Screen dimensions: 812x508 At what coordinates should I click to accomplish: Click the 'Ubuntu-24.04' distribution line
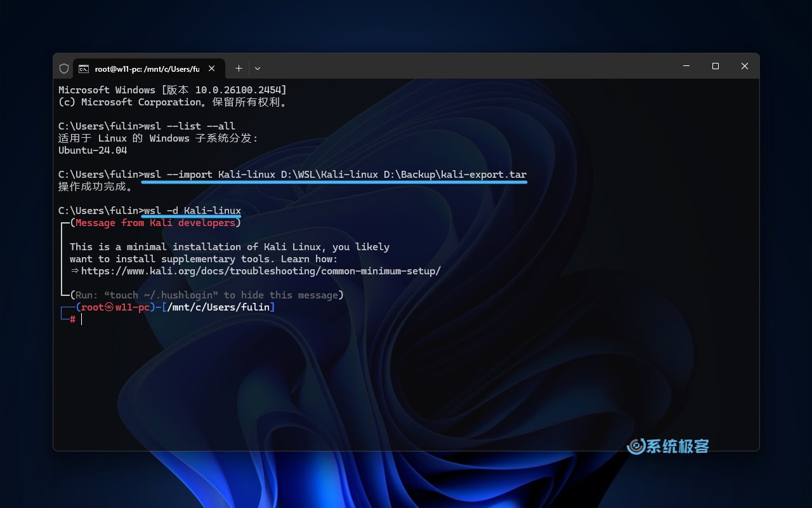click(93, 150)
